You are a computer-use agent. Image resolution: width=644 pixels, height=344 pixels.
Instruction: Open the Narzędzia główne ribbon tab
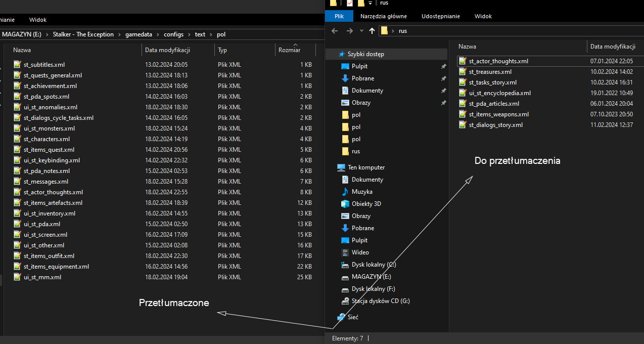click(x=383, y=16)
